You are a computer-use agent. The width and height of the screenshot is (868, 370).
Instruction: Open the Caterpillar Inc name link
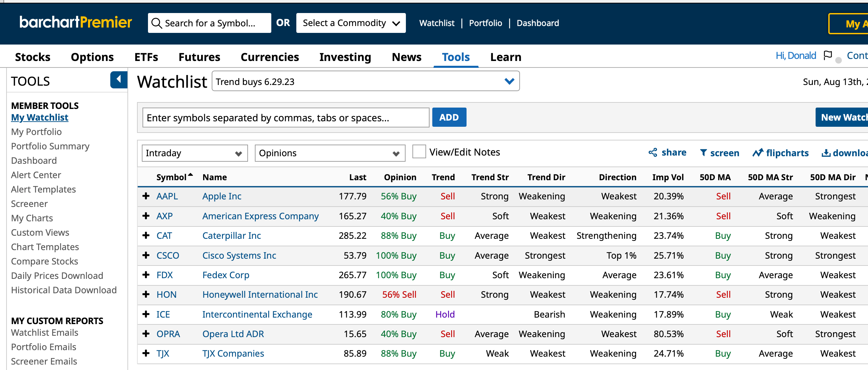click(232, 235)
